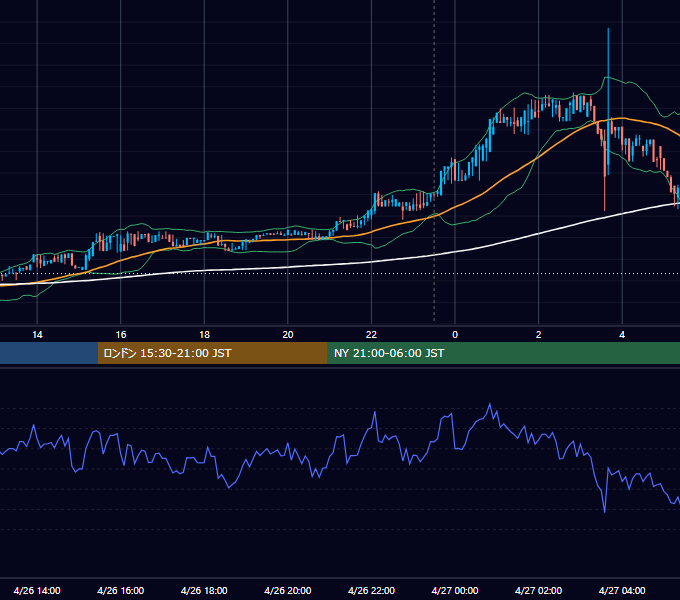Click the "0" hour label on price chart axis
Screen dimensions: 680x600
pyautogui.click(x=455, y=335)
